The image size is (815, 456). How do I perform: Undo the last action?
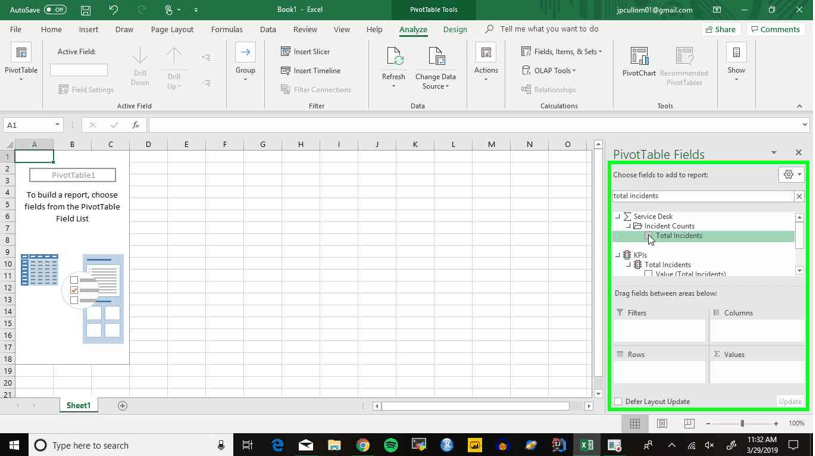click(113, 10)
